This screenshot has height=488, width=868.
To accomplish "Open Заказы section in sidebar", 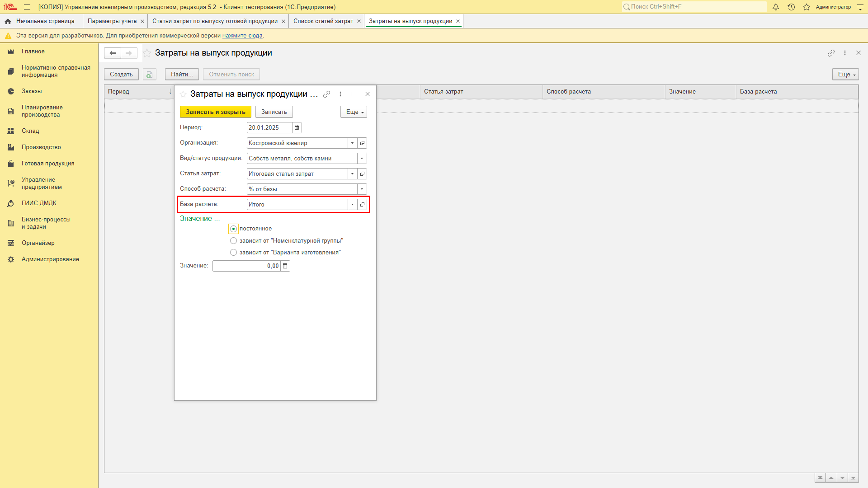I will [x=32, y=91].
